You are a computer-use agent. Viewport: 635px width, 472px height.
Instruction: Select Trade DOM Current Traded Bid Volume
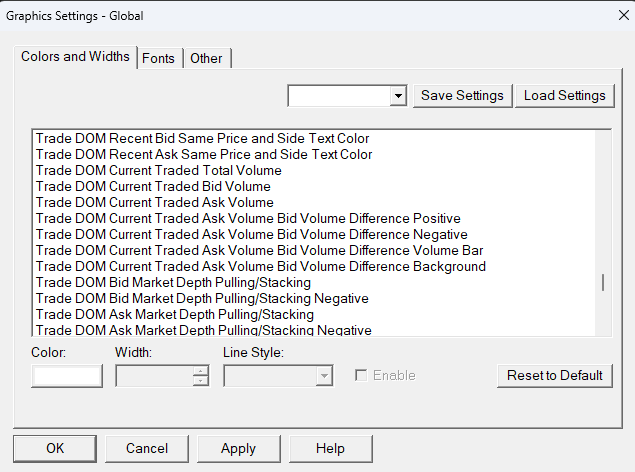pyautogui.click(x=153, y=186)
